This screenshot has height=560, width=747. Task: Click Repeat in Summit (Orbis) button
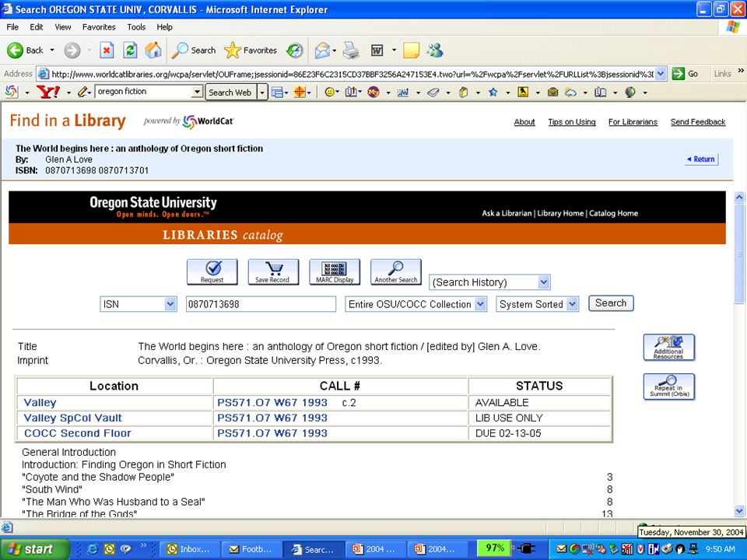(x=669, y=387)
